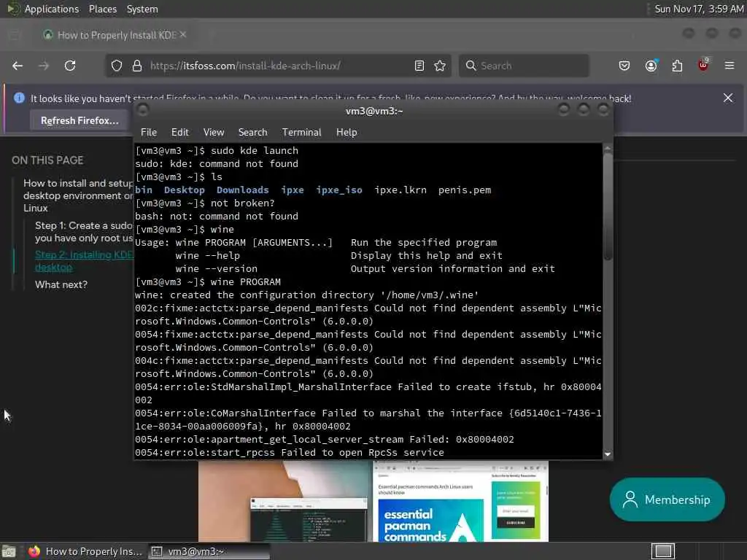Click the clock showing Sun Nov 17
The height and width of the screenshot is (560, 747).
tap(699, 9)
